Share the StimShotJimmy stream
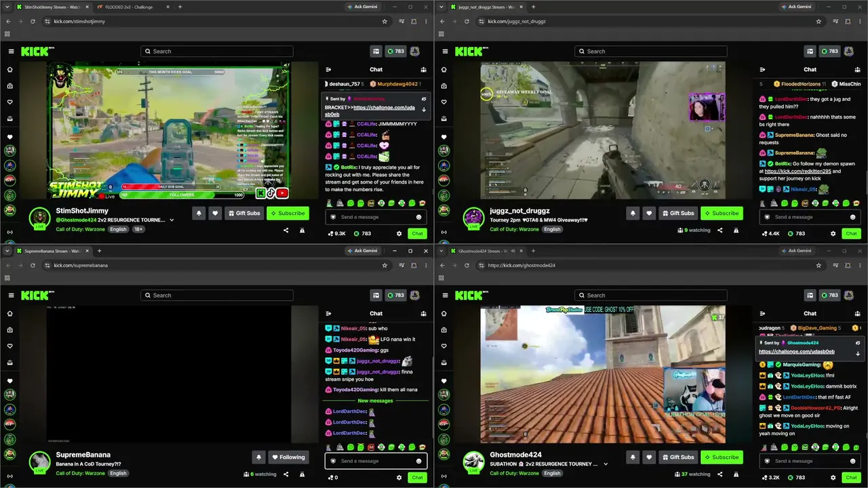Image resolution: width=868 pixels, height=488 pixels. 285,230
